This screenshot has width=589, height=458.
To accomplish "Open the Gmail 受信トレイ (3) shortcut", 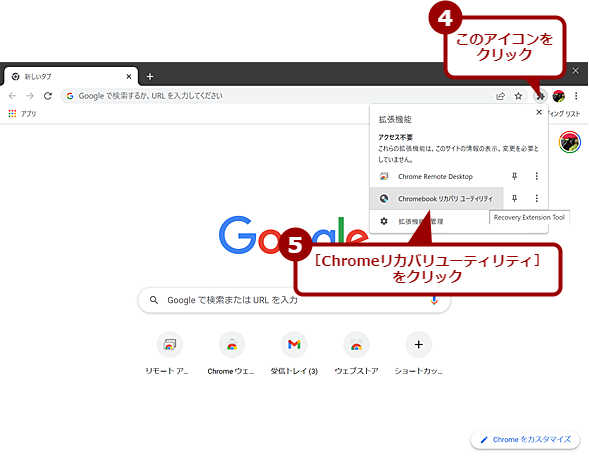I will tap(294, 353).
